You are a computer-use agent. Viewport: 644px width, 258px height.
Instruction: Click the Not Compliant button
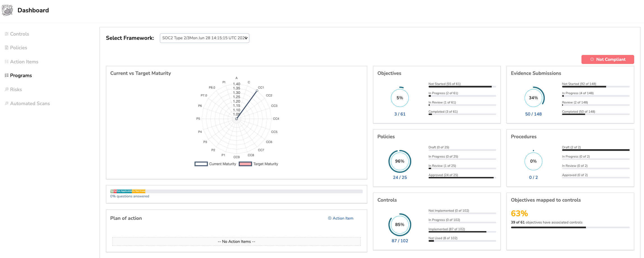tap(608, 59)
